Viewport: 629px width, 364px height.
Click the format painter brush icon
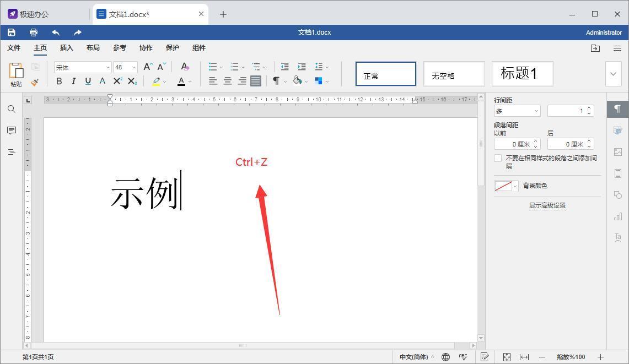pos(35,82)
